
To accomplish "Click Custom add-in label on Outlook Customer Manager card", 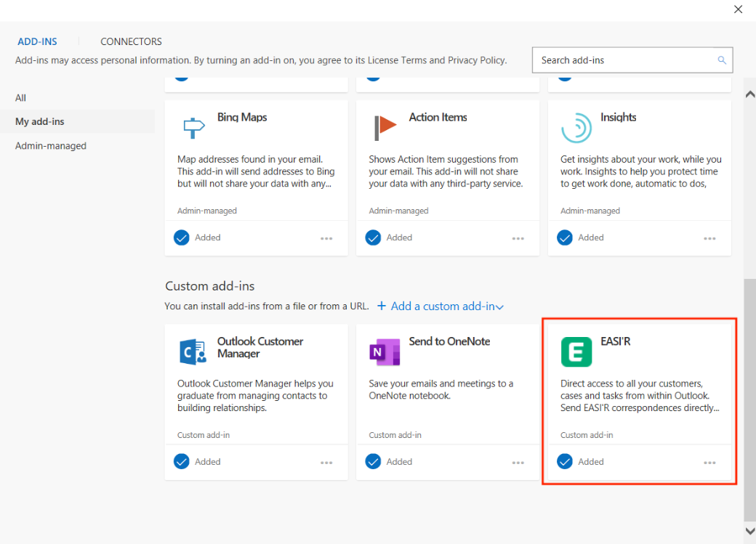I will click(204, 435).
